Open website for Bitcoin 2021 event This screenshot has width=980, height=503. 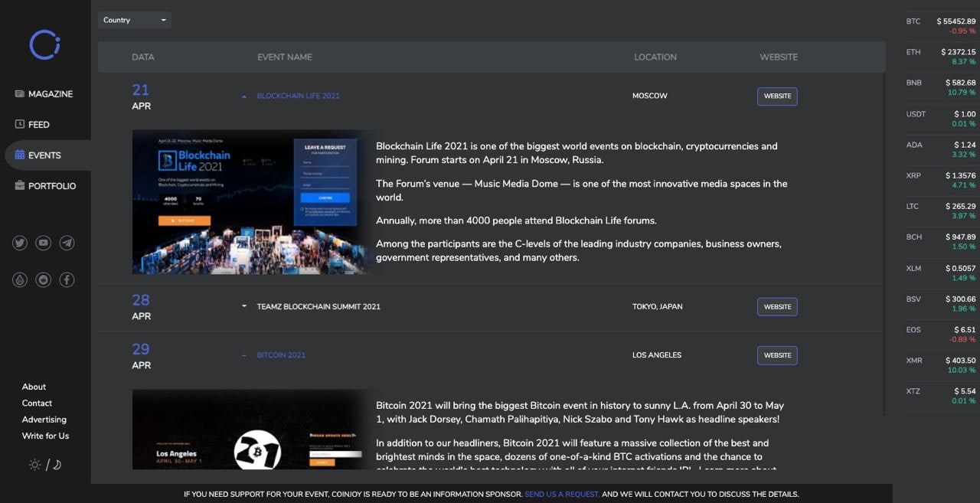tap(777, 355)
